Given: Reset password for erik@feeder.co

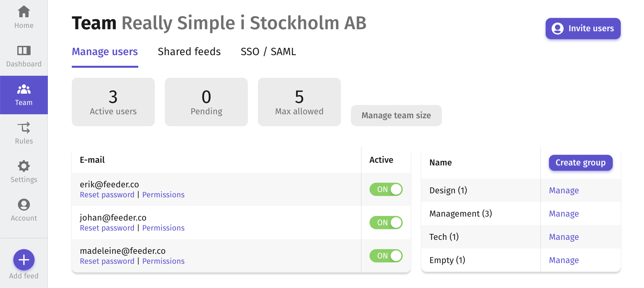Looking at the screenshot, I should [x=107, y=195].
